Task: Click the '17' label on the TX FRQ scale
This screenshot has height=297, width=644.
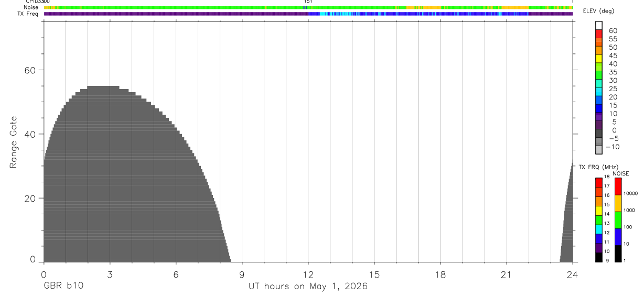Action: point(606,186)
